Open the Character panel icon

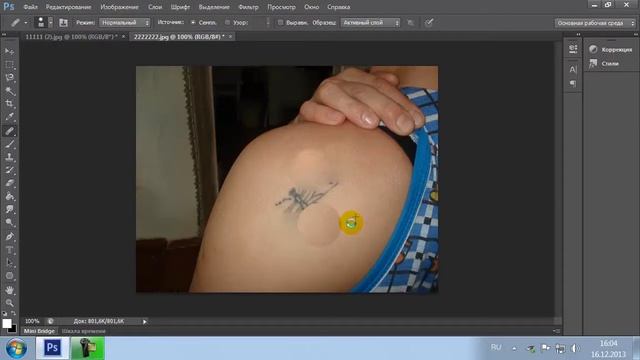click(573, 69)
